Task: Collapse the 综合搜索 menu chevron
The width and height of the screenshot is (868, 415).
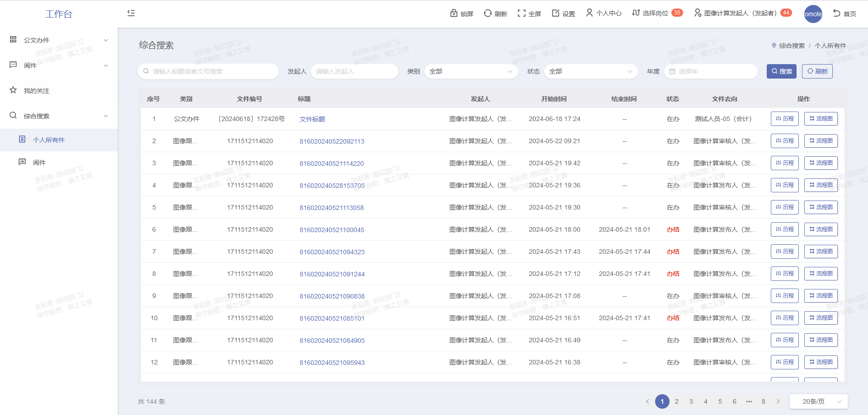Action: [x=106, y=116]
